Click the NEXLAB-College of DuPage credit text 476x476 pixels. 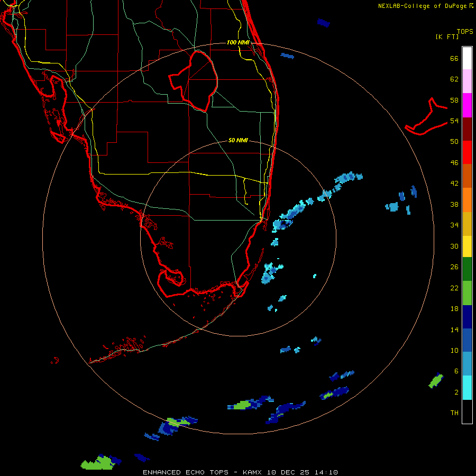click(425, 6)
